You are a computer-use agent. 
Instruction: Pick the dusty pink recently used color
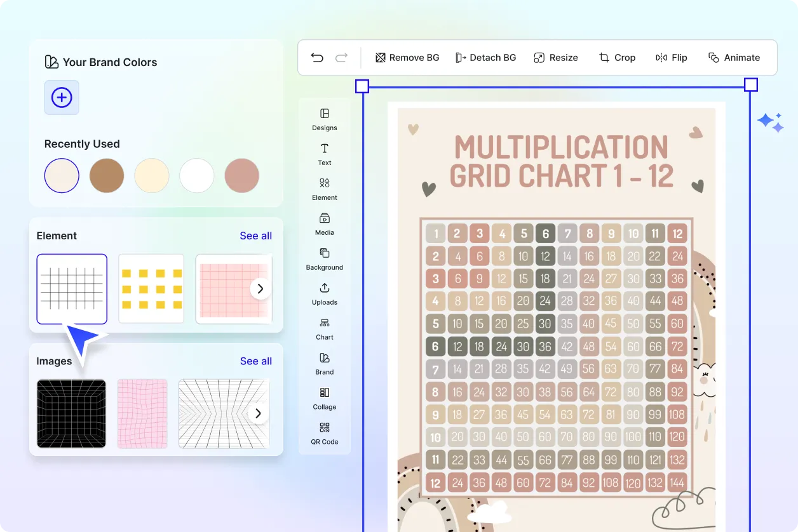coord(242,176)
